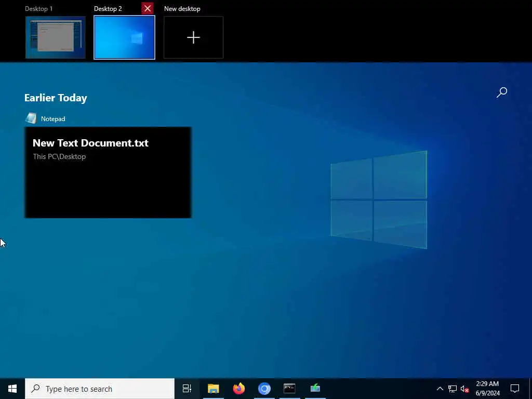Click the Desktop 2 label text

point(108,9)
